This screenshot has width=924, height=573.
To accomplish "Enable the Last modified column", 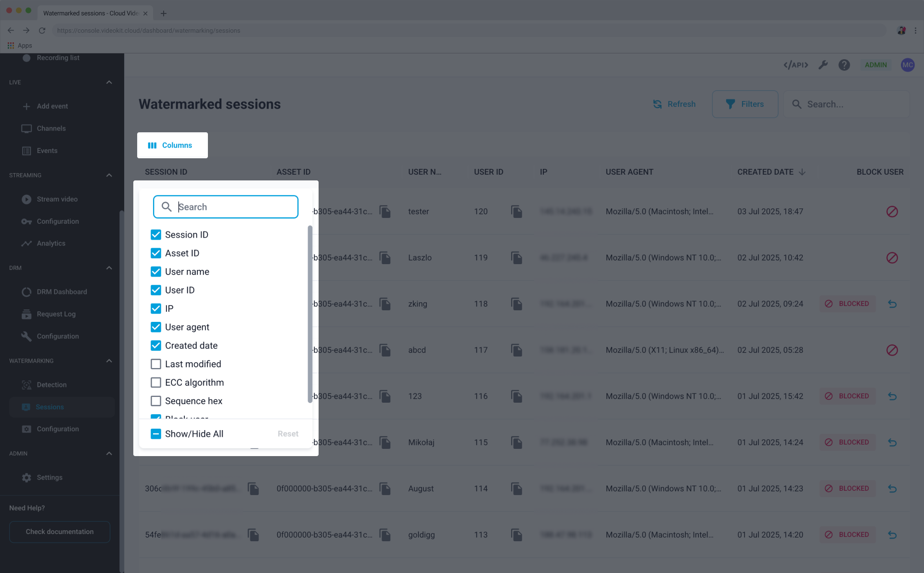I will click(x=156, y=364).
